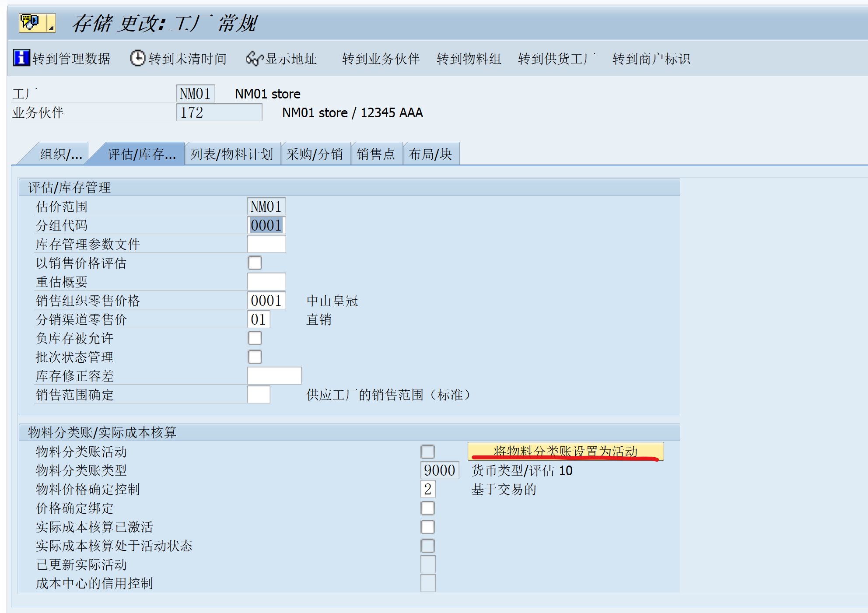Click the SAP object services icon in title bar
Image resolution: width=868 pixels, height=613 pixels.
point(37,22)
